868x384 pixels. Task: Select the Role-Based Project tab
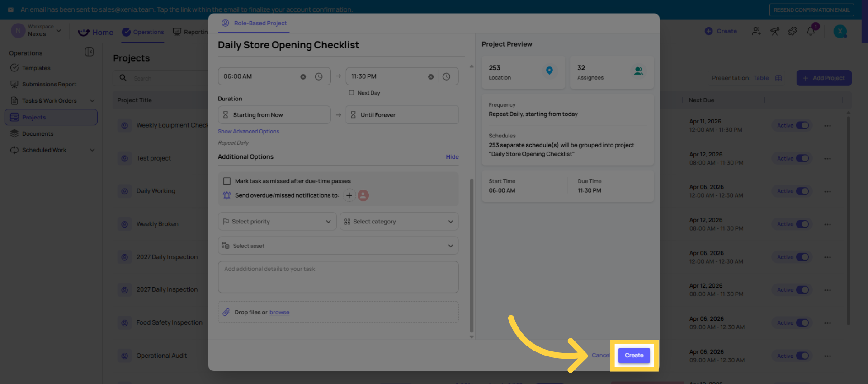254,23
